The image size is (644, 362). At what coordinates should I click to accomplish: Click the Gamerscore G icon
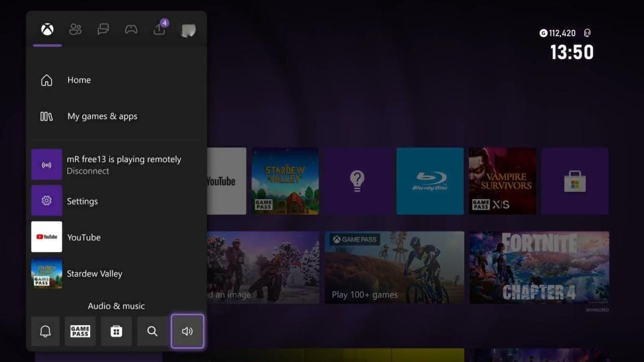(x=543, y=33)
